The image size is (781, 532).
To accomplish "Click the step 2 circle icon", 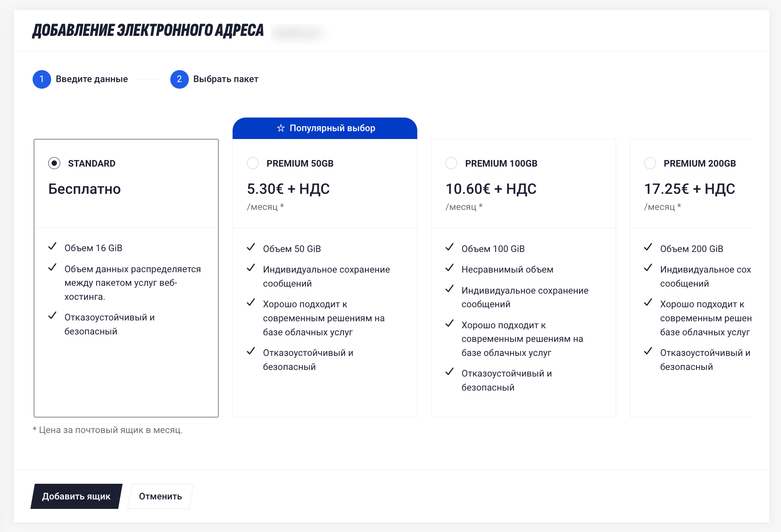I will [x=179, y=79].
